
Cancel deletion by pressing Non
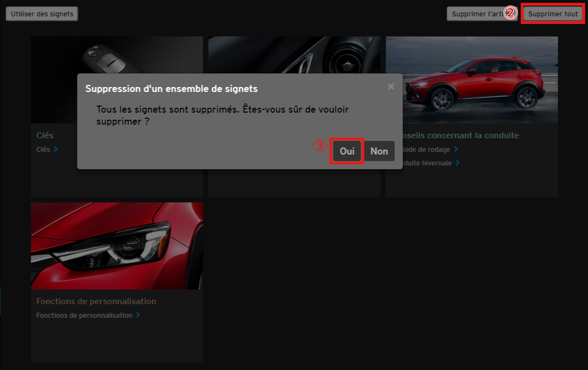pos(379,151)
